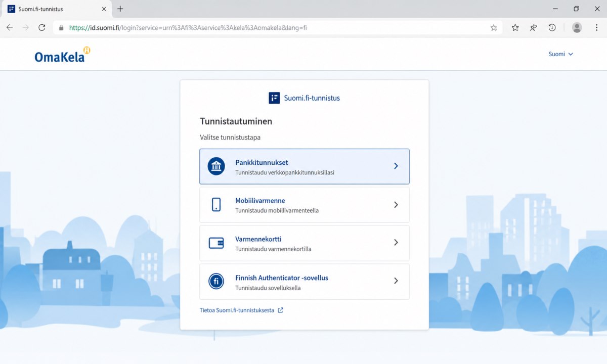Close the Suomi.fi-tunnistus tab
607x364 pixels.
104,9
